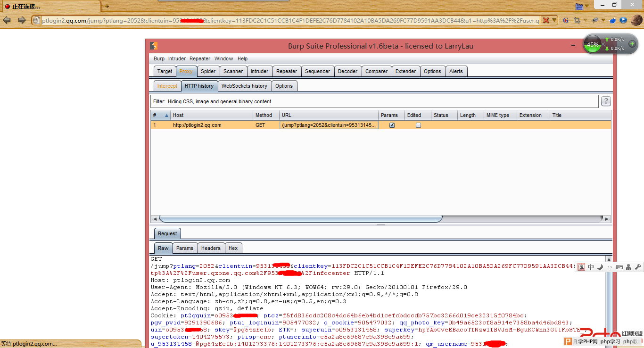Image resolution: width=644 pixels, height=348 pixels.
Task: Click the sort arrow in the # column header
Action: tap(166, 116)
